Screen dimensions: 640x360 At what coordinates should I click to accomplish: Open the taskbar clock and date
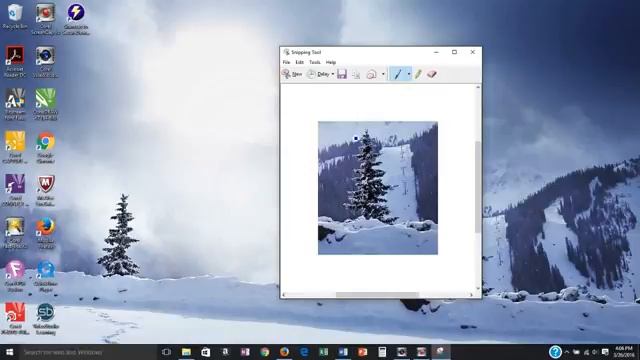(x=624, y=352)
